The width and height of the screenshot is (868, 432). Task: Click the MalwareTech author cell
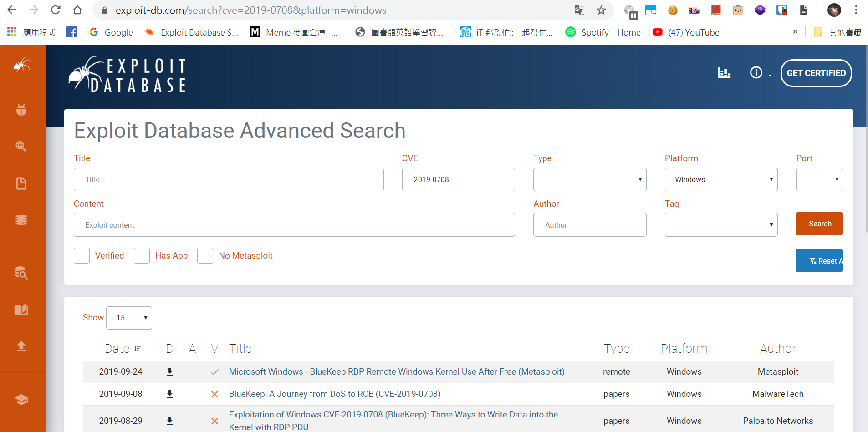click(x=778, y=394)
